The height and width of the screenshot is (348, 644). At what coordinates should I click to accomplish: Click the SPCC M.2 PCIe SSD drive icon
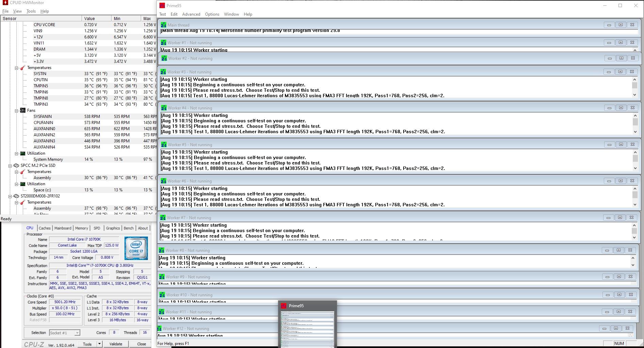(x=16, y=166)
